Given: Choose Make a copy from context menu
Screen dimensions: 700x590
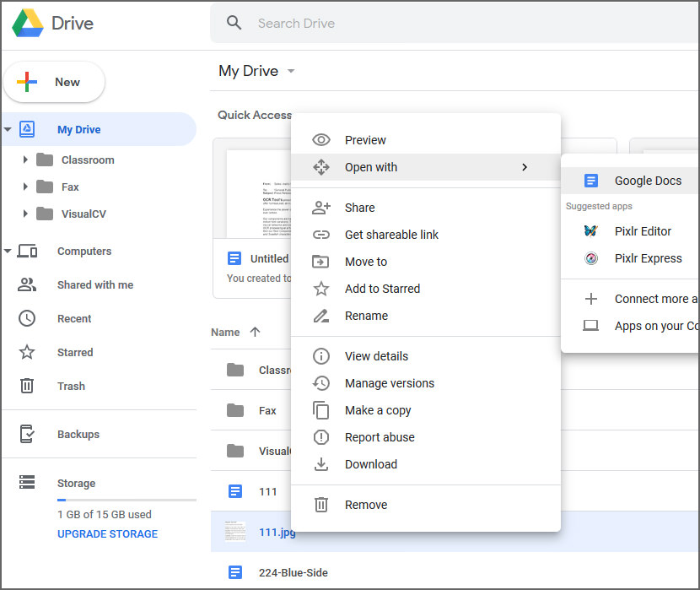Looking at the screenshot, I should (378, 410).
